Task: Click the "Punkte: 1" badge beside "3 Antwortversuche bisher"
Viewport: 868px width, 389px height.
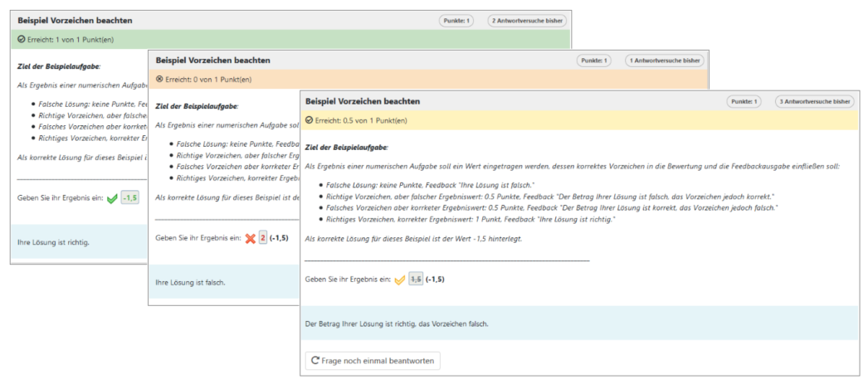Action: tap(744, 101)
